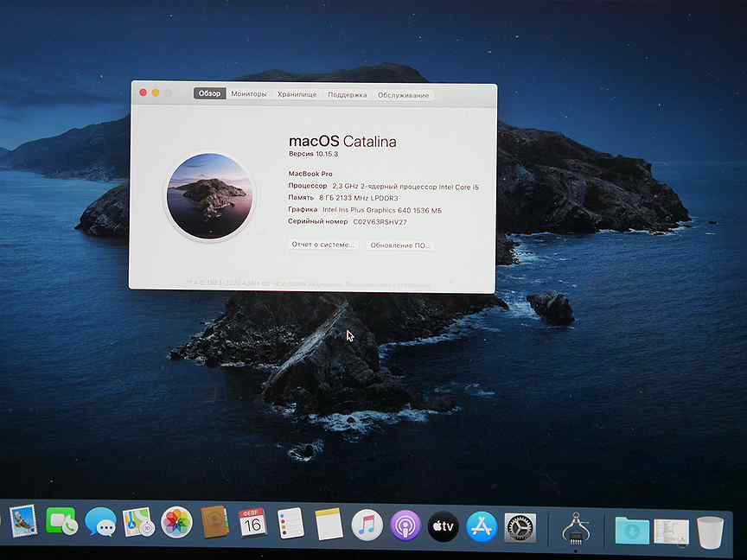Image resolution: width=747 pixels, height=560 pixels.
Task: Open the Notes app
Action: pyautogui.click(x=329, y=525)
